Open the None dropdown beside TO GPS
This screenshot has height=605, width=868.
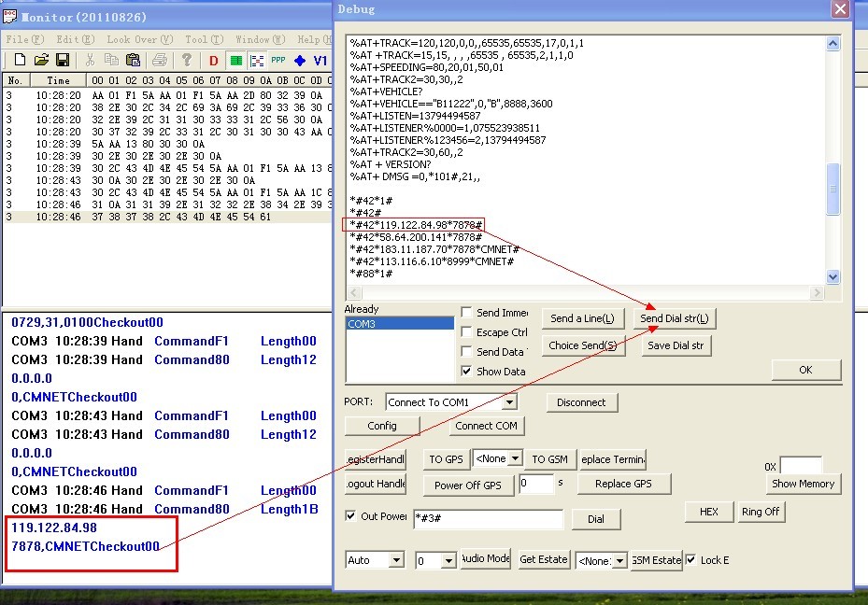pyautogui.click(x=515, y=458)
